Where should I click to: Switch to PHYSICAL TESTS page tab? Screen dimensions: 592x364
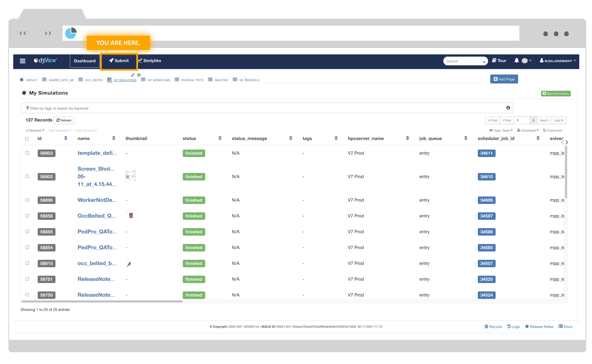pyautogui.click(x=189, y=80)
